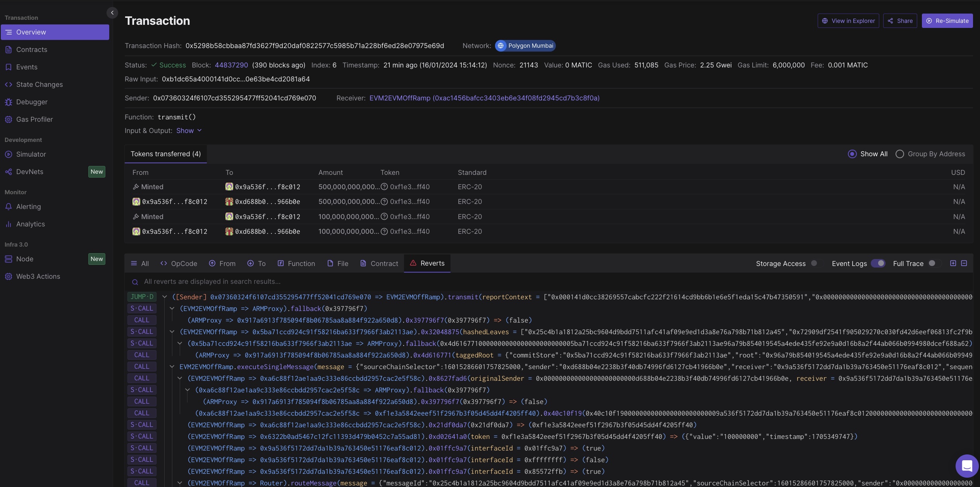Click the Gas Profiler icon in sidebar
The width and height of the screenshot is (980, 487).
pyautogui.click(x=7, y=119)
